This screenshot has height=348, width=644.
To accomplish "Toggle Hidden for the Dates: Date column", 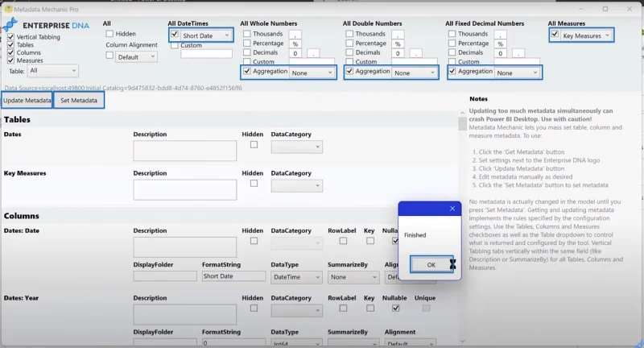I will point(254,241).
